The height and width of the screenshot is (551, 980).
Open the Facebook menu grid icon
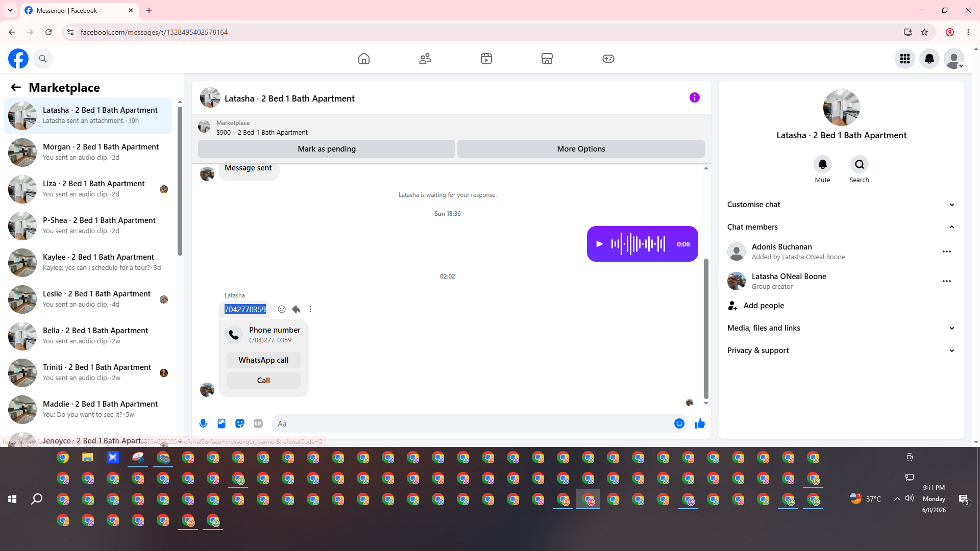905,59
